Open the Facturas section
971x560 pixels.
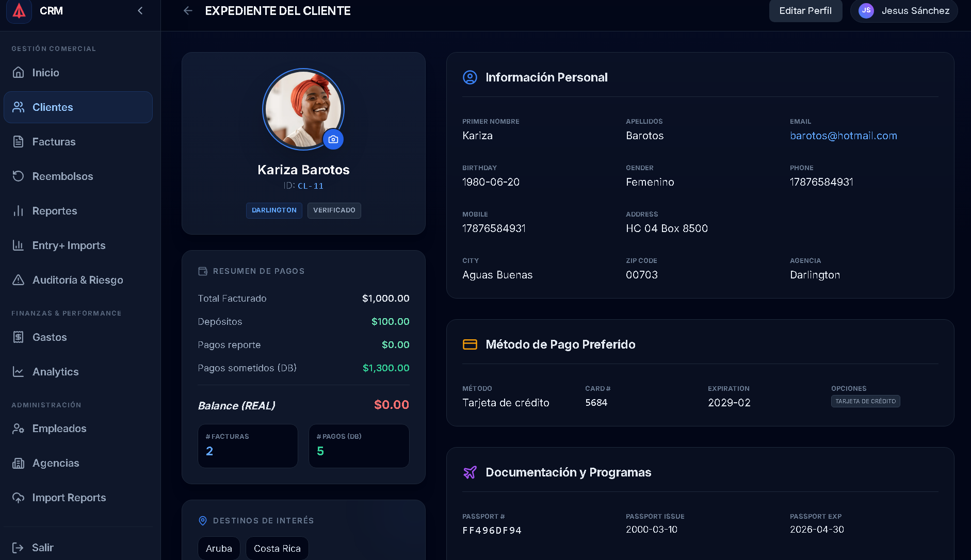(78, 142)
